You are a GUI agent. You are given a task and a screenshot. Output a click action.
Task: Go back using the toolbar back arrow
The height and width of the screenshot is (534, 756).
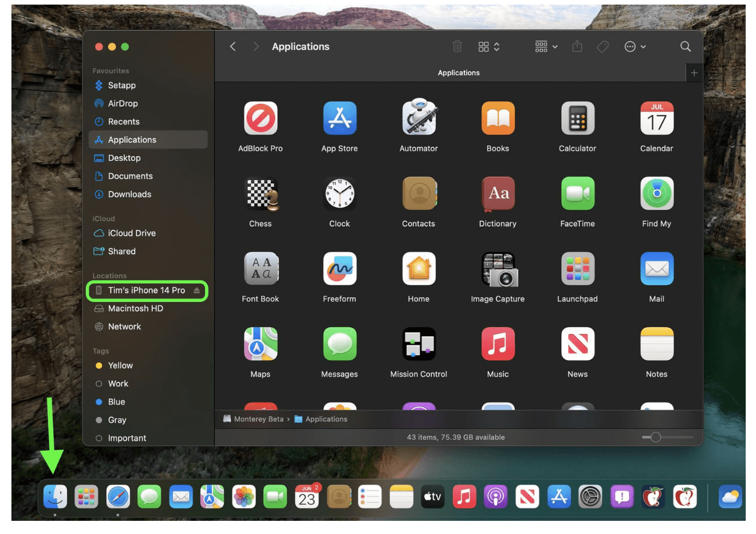click(233, 46)
